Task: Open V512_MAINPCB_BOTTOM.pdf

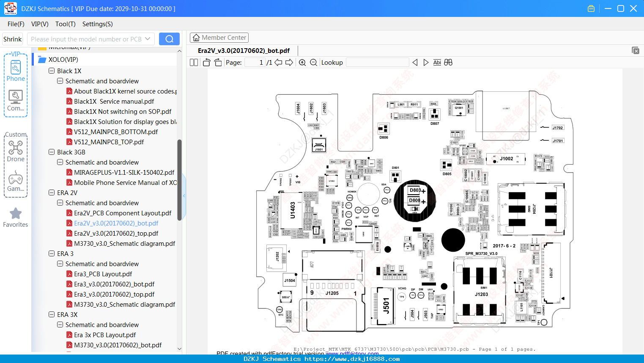Action: 116,132
